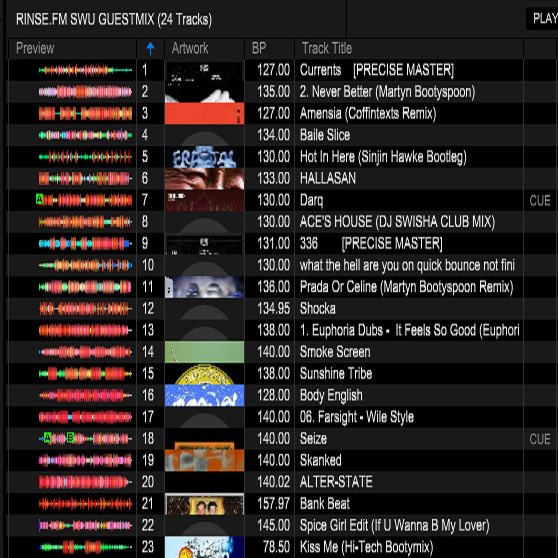Image resolution: width=558 pixels, height=558 pixels.
Task: Select '1. Euphoria Dubs - It Feels So Good'
Action: pyautogui.click(x=410, y=331)
